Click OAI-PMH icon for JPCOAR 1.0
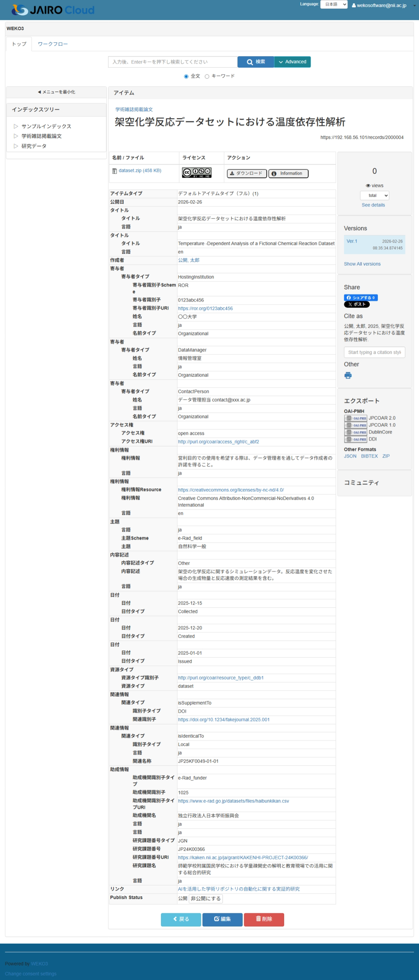The image size is (419, 980). pos(356,425)
